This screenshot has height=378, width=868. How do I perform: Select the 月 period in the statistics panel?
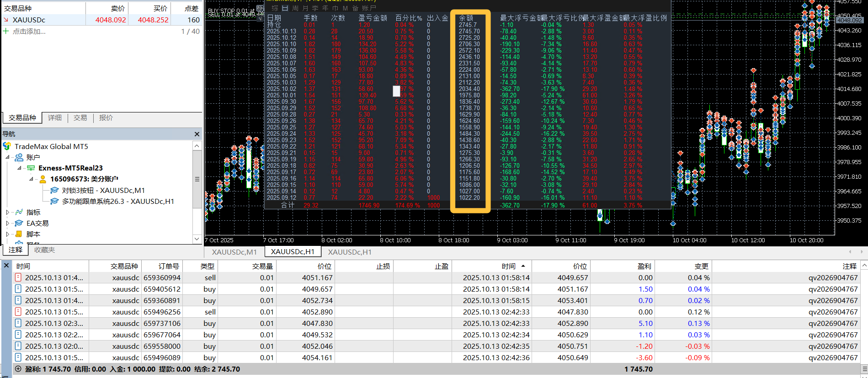[x=305, y=8]
